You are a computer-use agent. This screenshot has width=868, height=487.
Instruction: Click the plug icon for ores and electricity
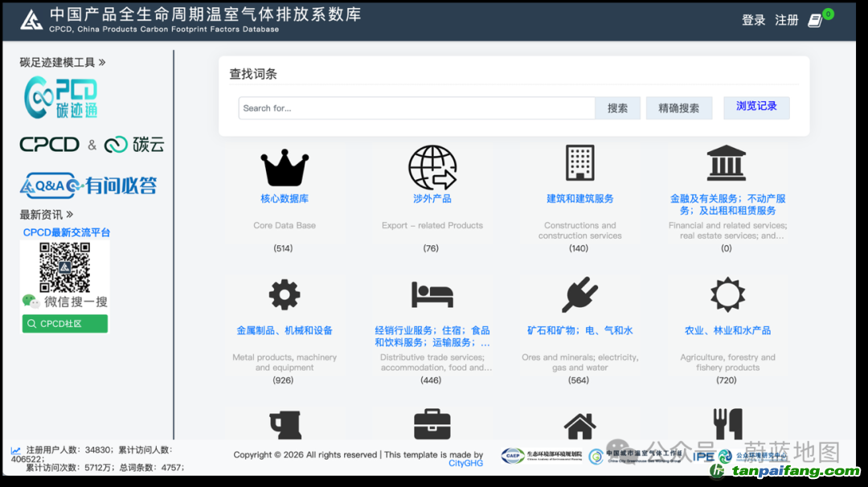pyautogui.click(x=579, y=295)
